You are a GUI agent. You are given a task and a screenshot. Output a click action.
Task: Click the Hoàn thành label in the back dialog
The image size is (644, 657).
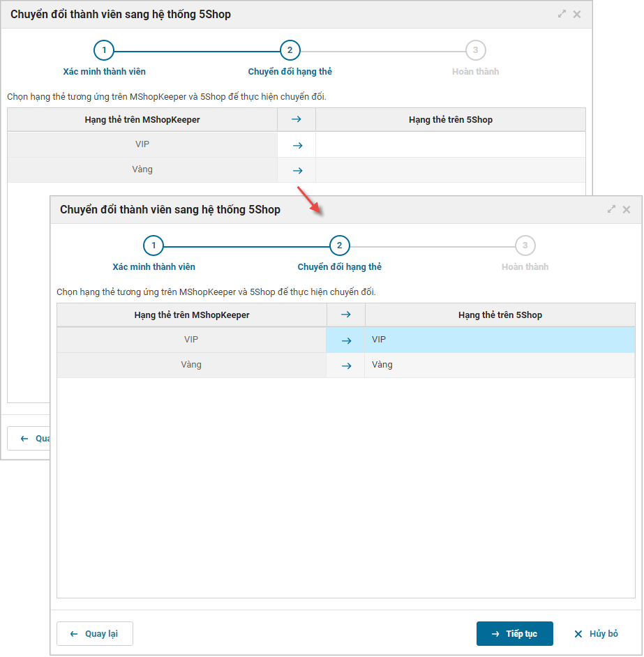coord(475,72)
